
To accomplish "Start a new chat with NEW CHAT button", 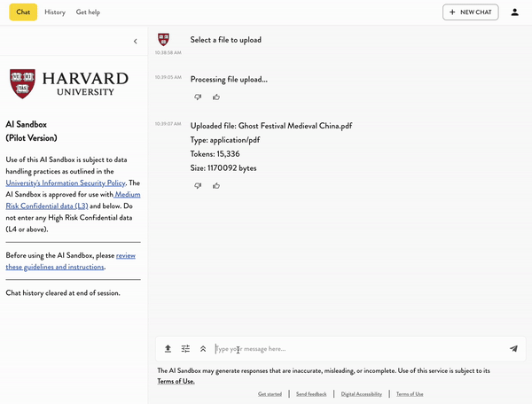I will click(470, 12).
